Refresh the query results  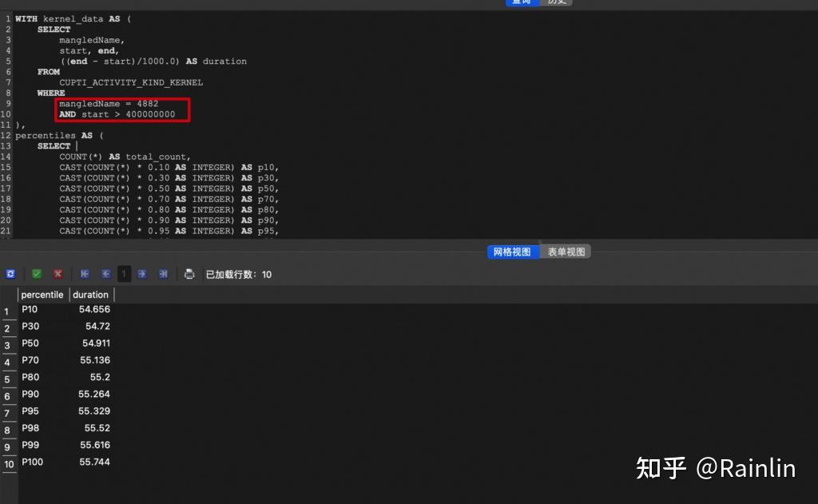10,273
